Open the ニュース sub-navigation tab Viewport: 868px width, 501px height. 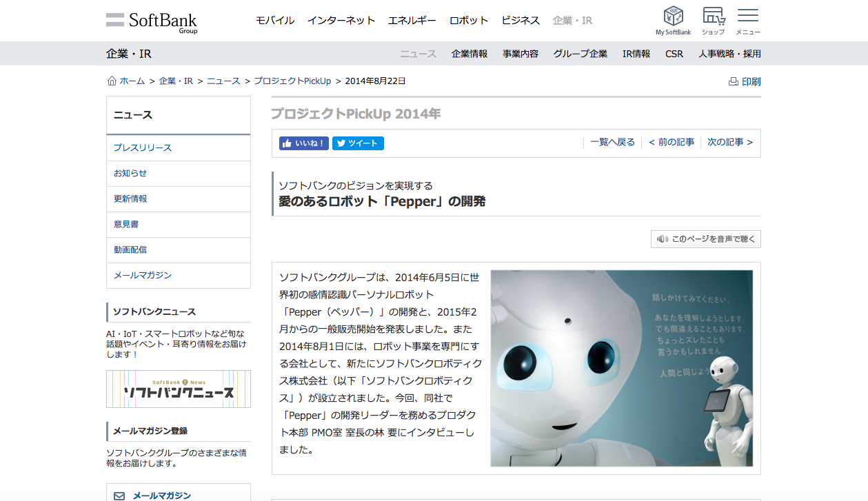click(x=418, y=54)
